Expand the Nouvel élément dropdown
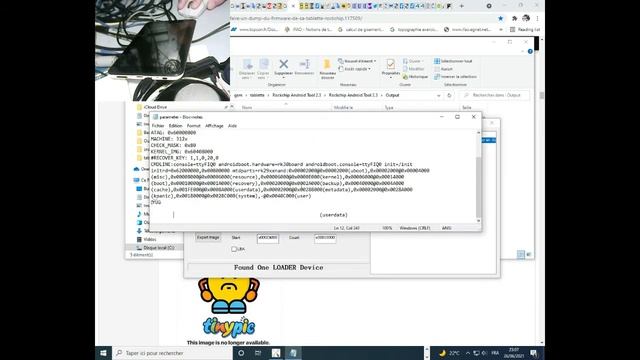This screenshot has width=640, height=360. tap(375, 61)
